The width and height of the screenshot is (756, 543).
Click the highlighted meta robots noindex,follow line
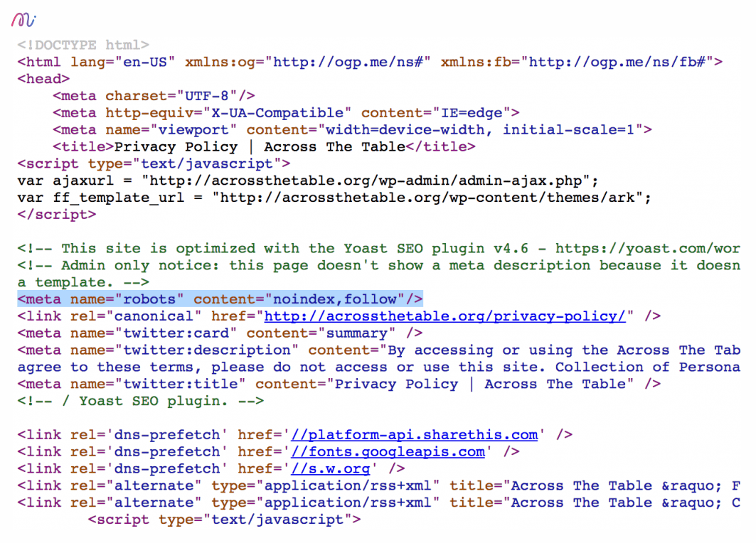pos(220,299)
